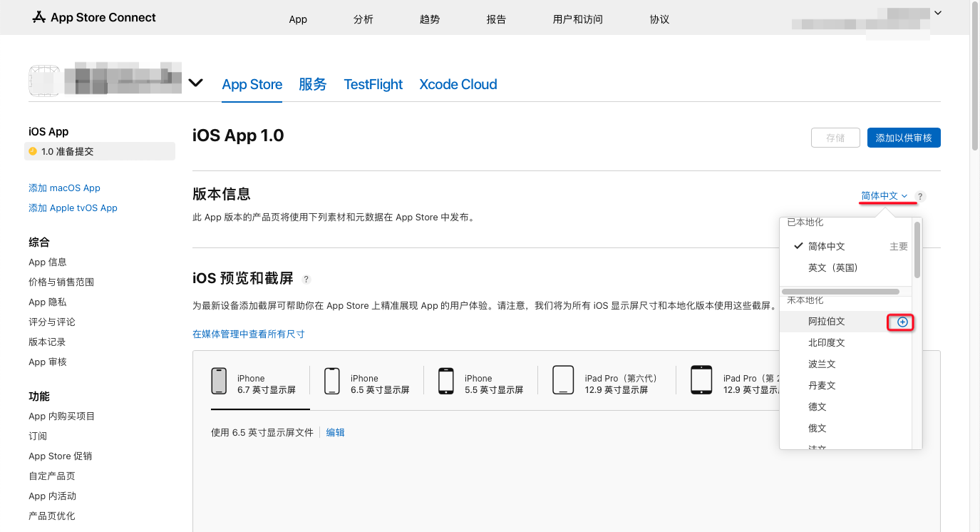Open the account menu chevron at top right
The image size is (980, 532).
pyautogui.click(x=938, y=12)
